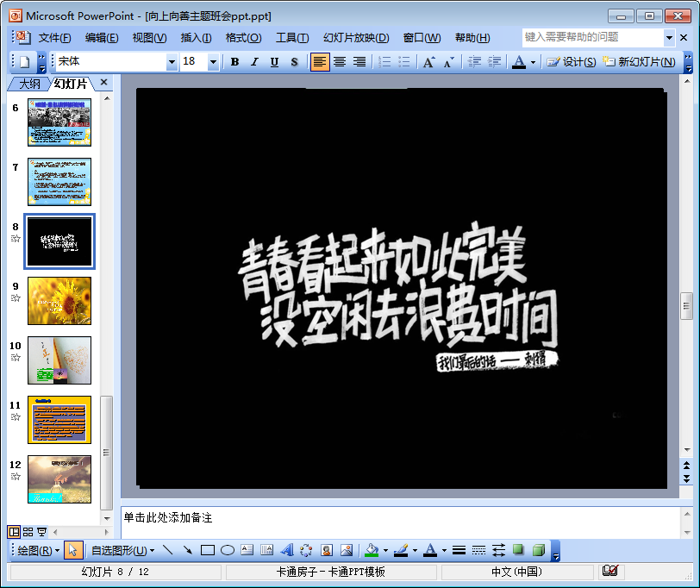Select the Rectangle drawing tool

[208, 551]
